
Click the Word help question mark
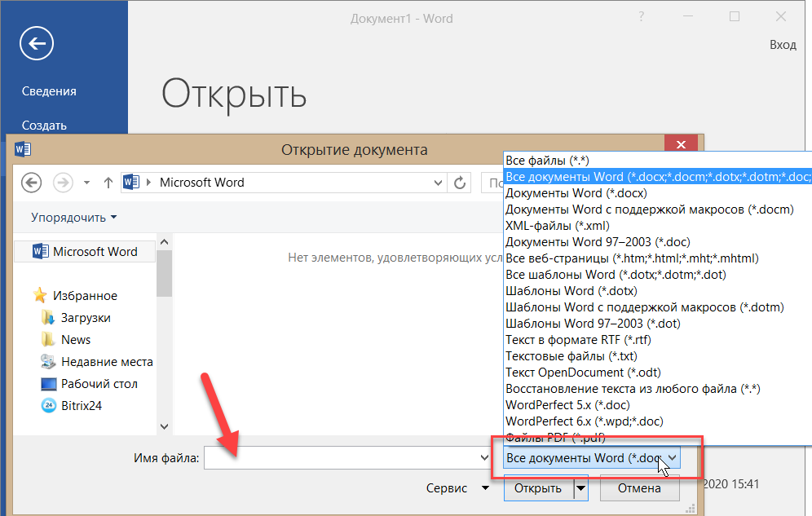[642, 17]
